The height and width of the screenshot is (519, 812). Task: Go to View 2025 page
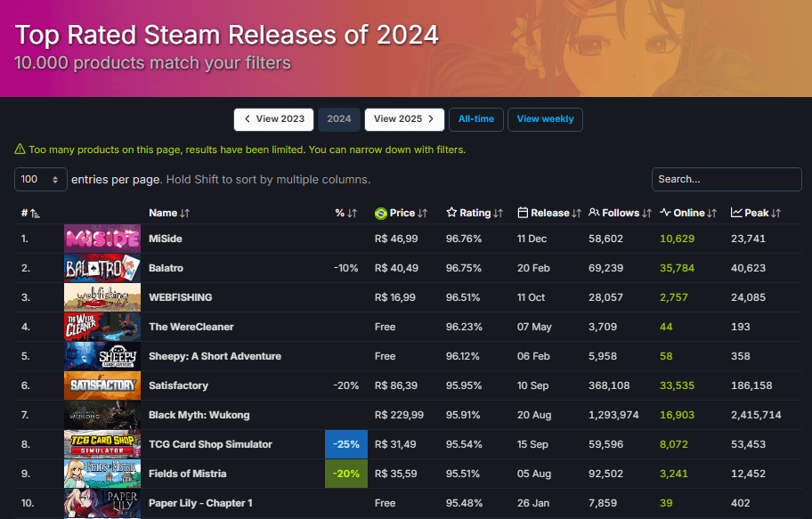pyautogui.click(x=404, y=119)
